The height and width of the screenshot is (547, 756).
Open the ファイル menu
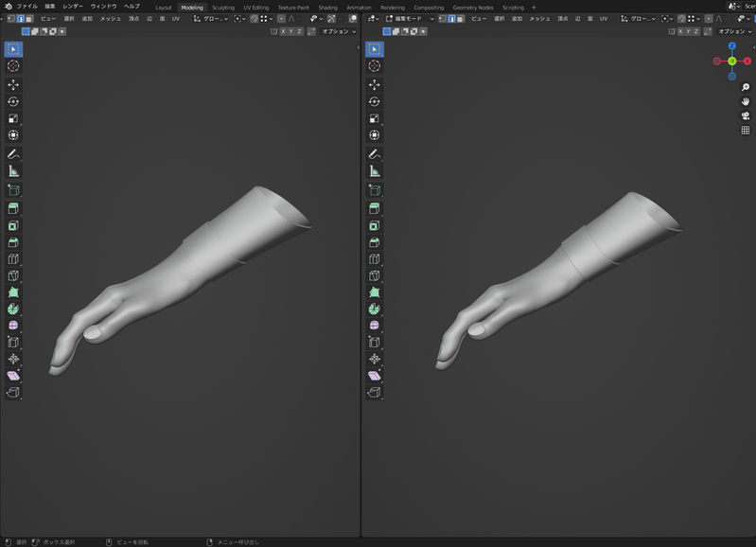click(27, 7)
